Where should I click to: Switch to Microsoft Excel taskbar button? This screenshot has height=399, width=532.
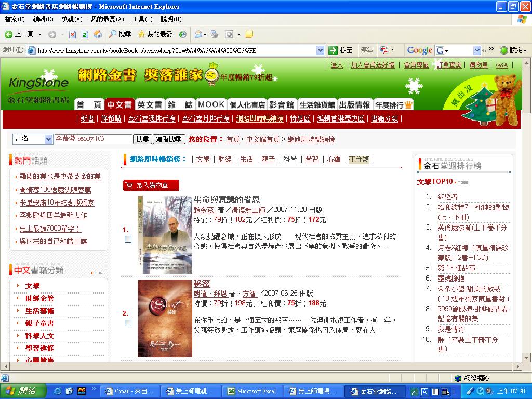(x=252, y=391)
